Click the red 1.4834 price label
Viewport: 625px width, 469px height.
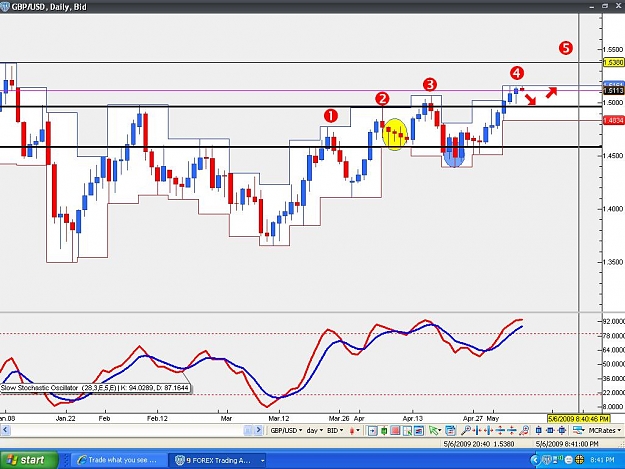(x=613, y=120)
